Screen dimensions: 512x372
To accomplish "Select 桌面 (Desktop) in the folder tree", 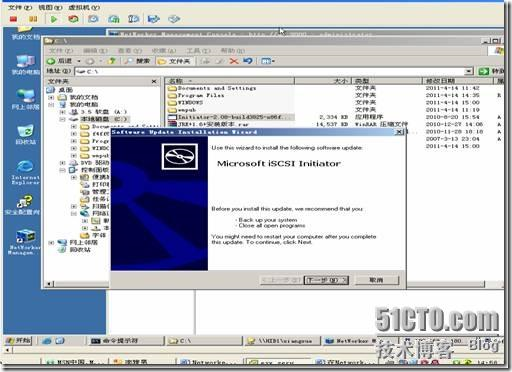I will [65, 90].
